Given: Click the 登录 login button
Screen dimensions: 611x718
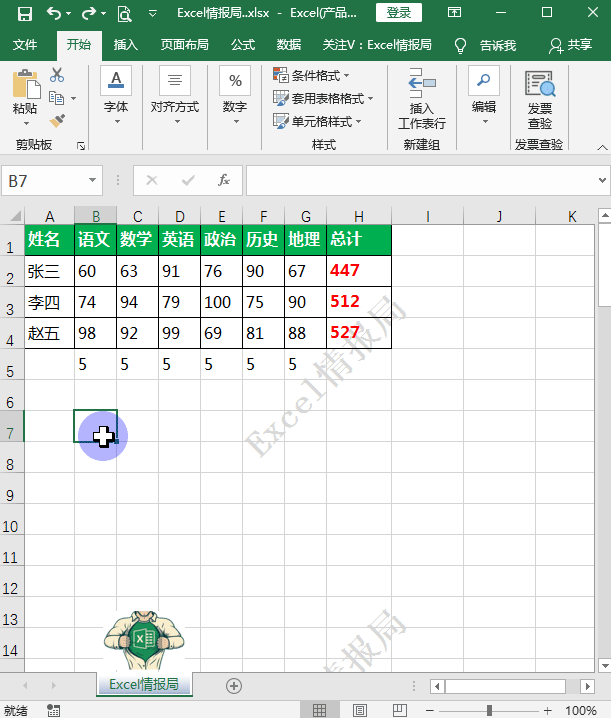Looking at the screenshot, I should (398, 13).
